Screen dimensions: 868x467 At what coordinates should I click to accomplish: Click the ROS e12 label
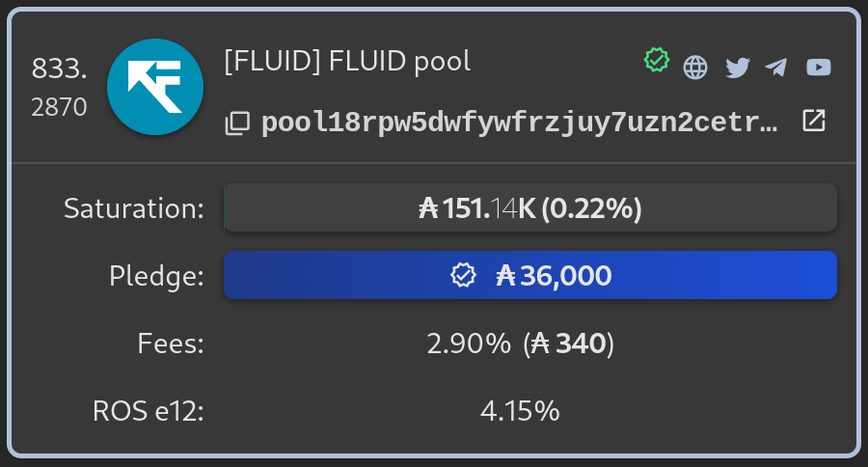149,411
